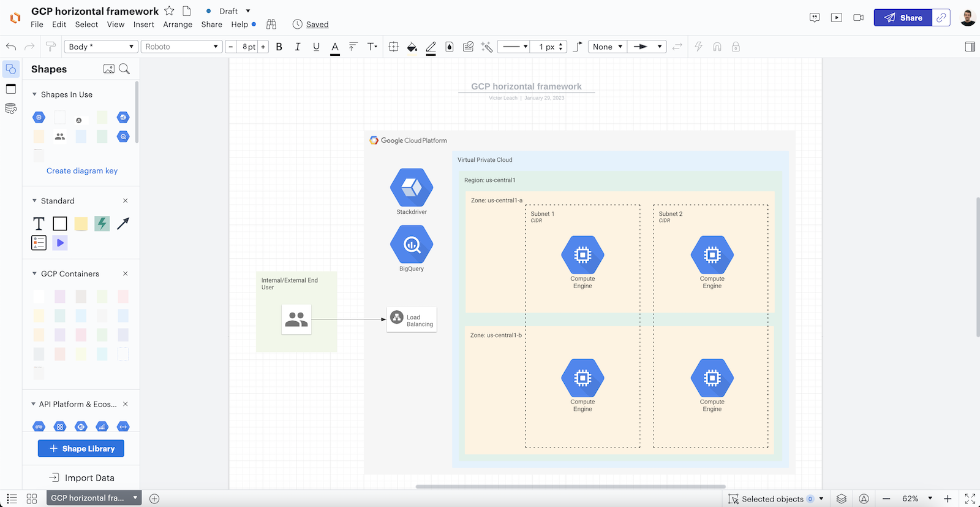Open the Help menu
The width and height of the screenshot is (980, 507).
tap(239, 25)
